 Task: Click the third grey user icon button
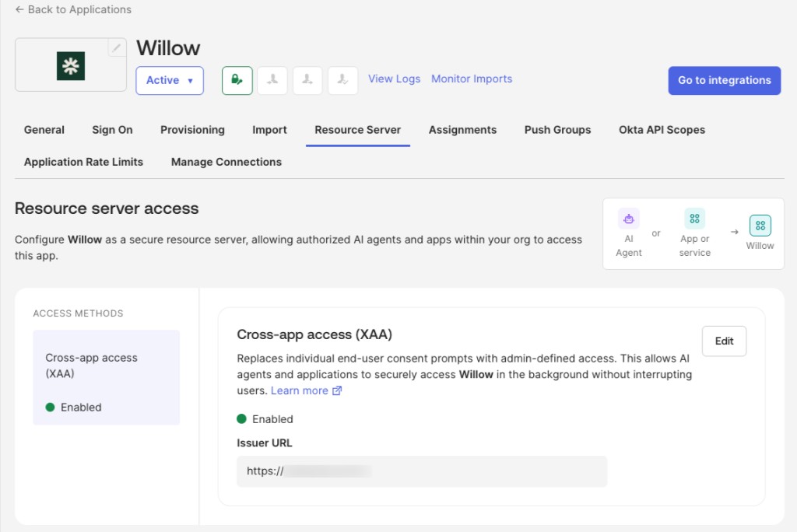[307, 80]
